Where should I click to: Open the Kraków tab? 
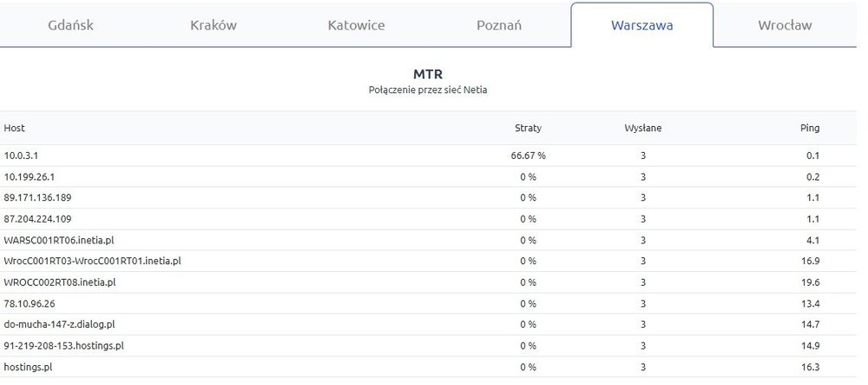[214, 25]
